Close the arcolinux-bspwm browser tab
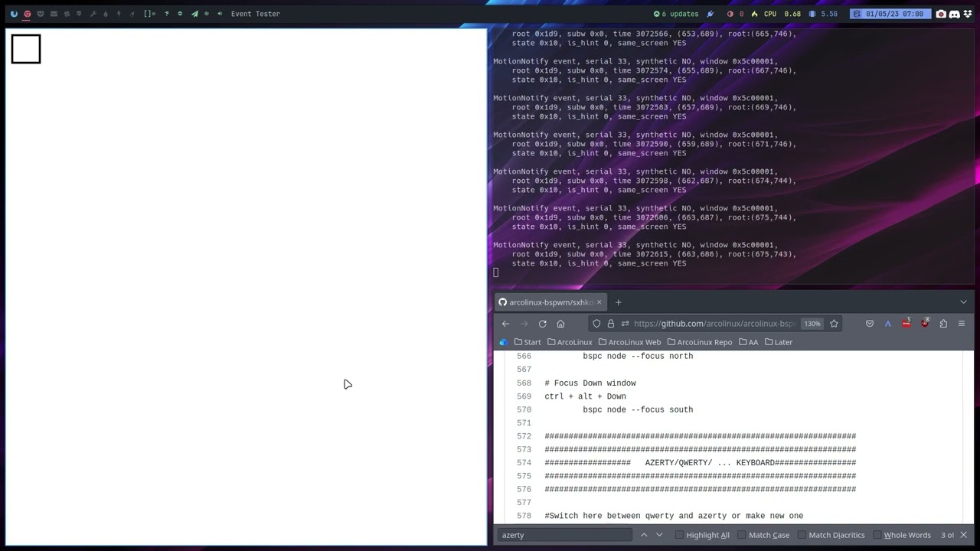Screen dimensions: 980x551 coord(599,302)
